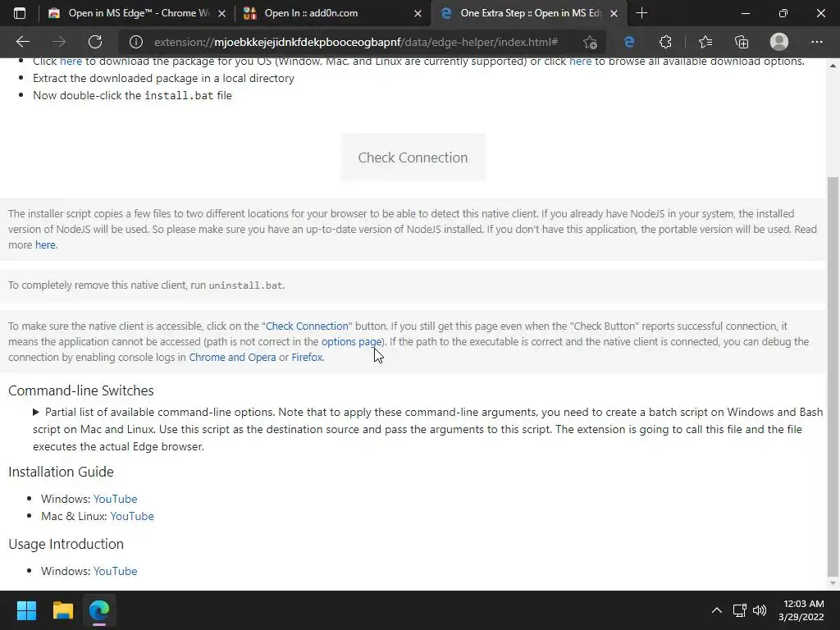Open network status tray icon

(739, 610)
